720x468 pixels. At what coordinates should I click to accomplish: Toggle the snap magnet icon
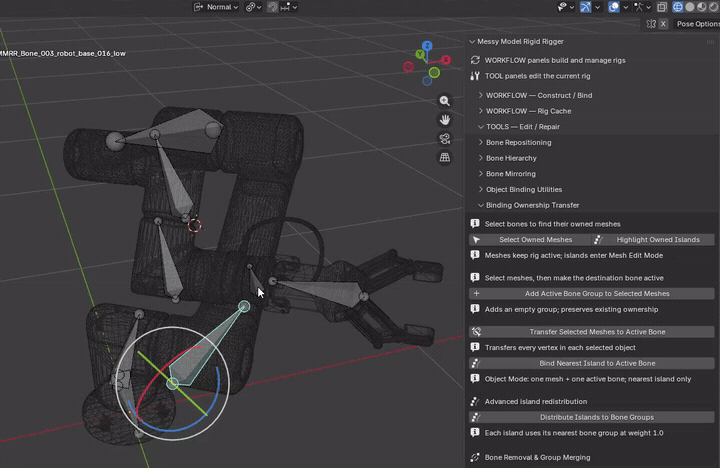point(273,7)
